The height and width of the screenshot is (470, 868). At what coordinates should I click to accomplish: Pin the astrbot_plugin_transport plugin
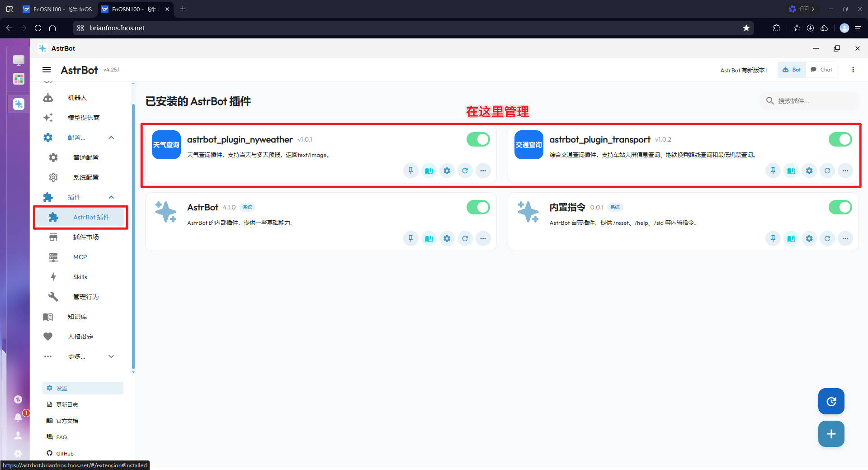(773, 171)
